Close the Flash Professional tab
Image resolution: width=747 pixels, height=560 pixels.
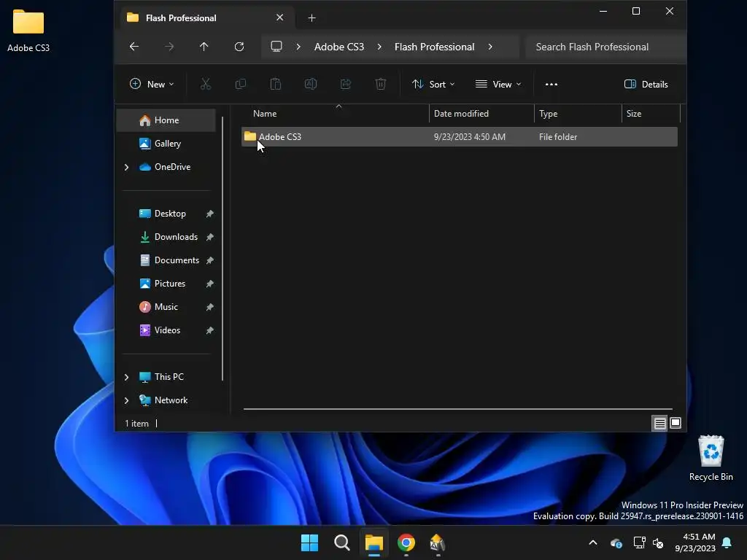click(279, 17)
